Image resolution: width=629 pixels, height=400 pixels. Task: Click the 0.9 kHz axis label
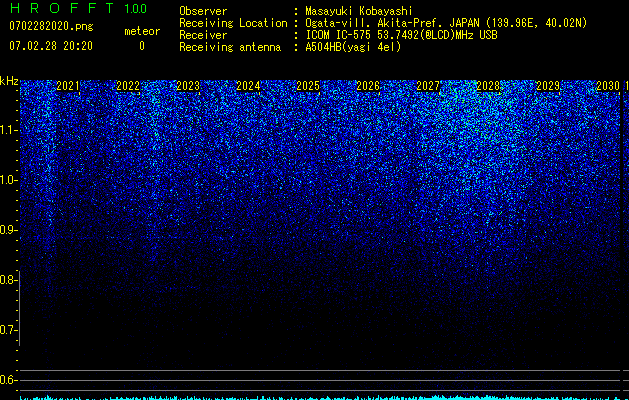pyautogui.click(x=8, y=230)
